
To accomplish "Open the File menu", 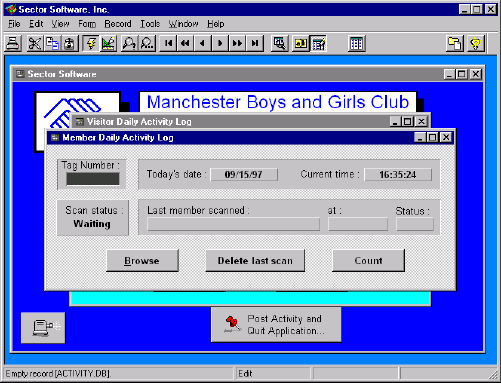I will click(x=14, y=24).
